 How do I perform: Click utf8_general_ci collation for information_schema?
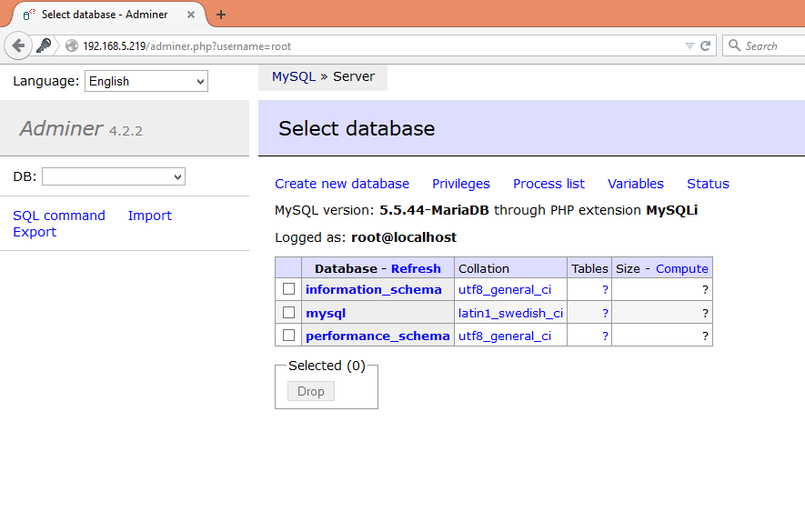coord(505,289)
